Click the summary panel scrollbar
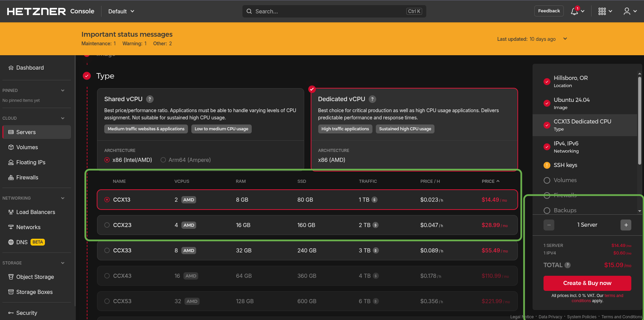This screenshot has height=320, width=644. 640,121
